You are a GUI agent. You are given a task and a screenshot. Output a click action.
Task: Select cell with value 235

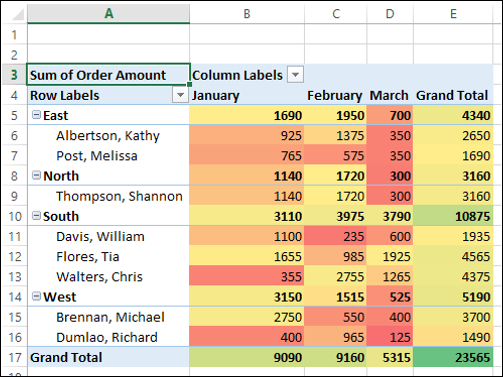[x=335, y=236]
